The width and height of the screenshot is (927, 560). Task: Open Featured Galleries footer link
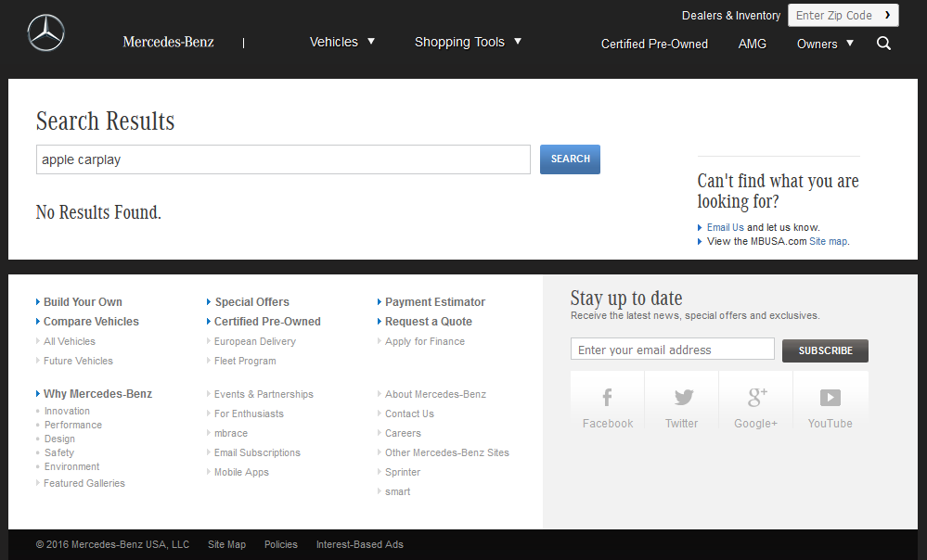(x=84, y=483)
